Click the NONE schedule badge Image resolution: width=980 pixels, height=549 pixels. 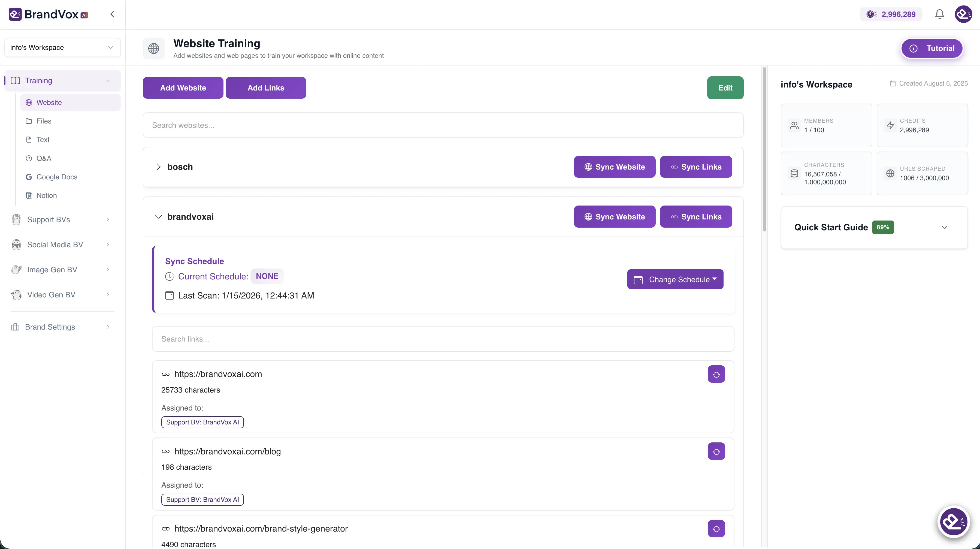(267, 276)
